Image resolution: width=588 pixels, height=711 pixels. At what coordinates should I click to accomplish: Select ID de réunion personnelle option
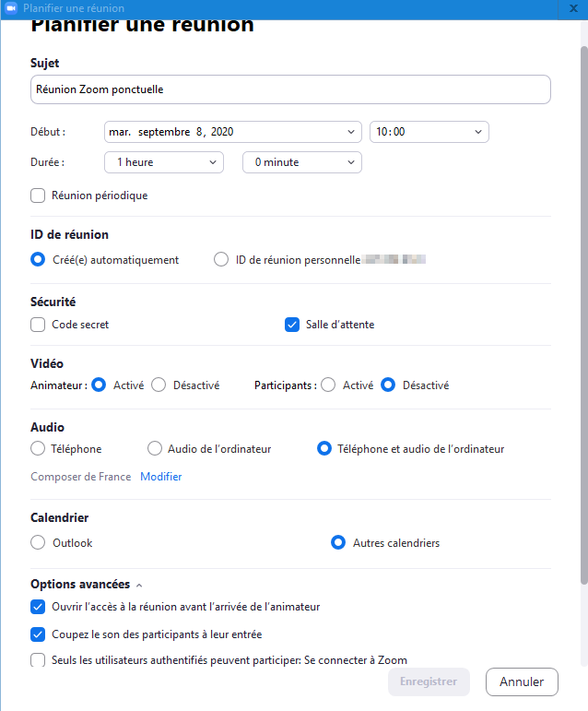coord(221,260)
